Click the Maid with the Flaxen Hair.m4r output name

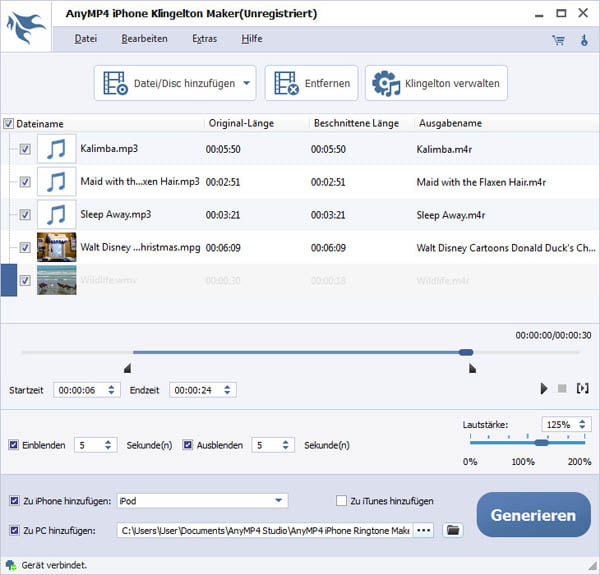(481, 182)
